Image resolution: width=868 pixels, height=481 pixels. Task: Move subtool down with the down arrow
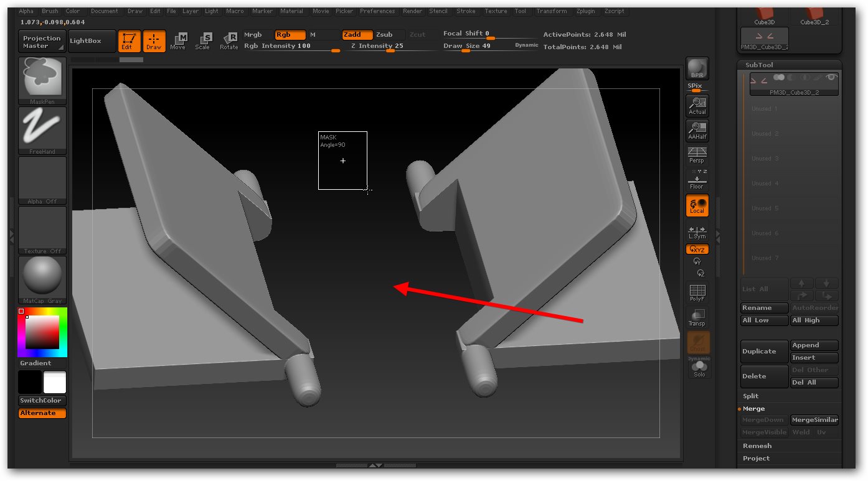click(x=827, y=283)
